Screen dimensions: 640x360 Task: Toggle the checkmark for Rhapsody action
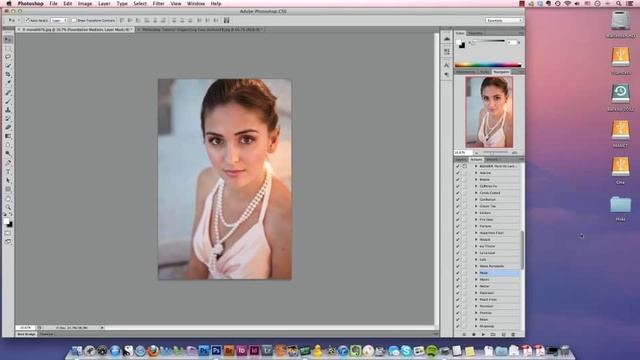pos(458,326)
